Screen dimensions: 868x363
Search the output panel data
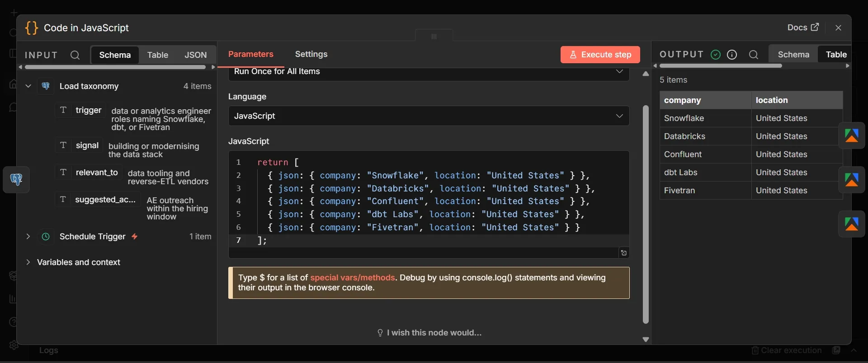tap(753, 55)
